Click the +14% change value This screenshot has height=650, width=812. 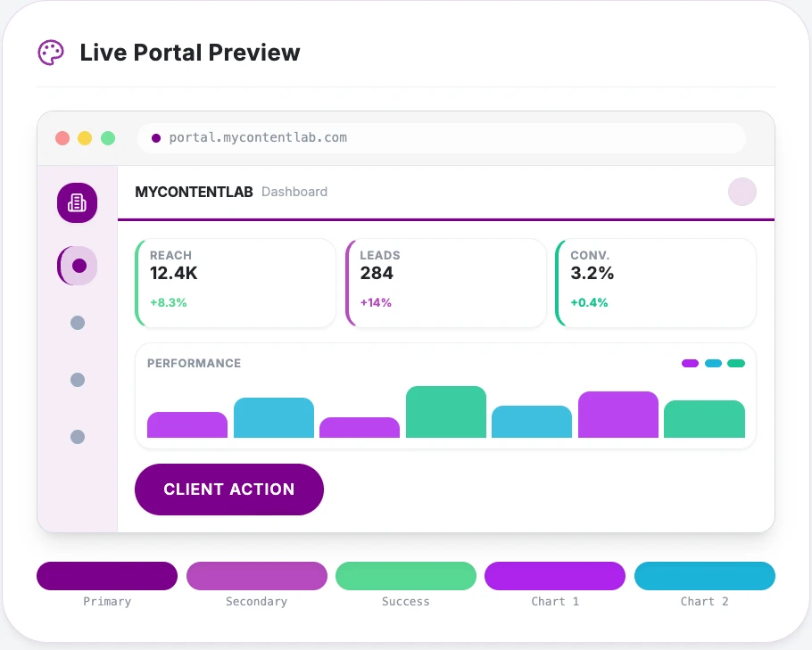376,303
